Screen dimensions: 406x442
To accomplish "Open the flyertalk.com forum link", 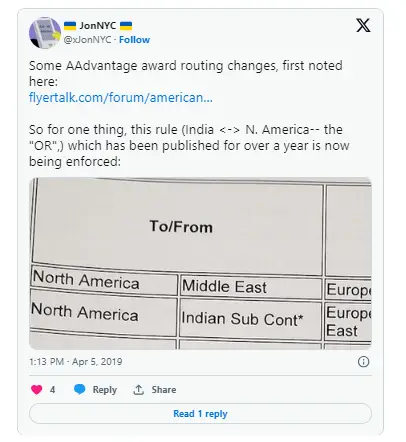I will click(121, 98).
